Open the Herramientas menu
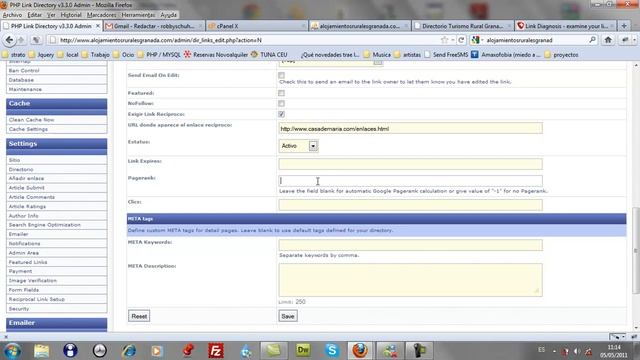640x360 pixels. click(x=138, y=15)
